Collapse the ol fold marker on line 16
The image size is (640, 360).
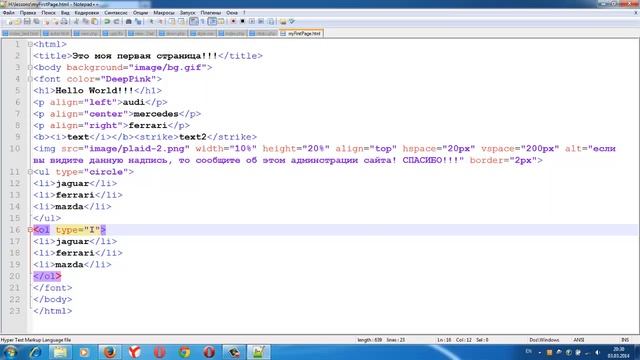30,230
